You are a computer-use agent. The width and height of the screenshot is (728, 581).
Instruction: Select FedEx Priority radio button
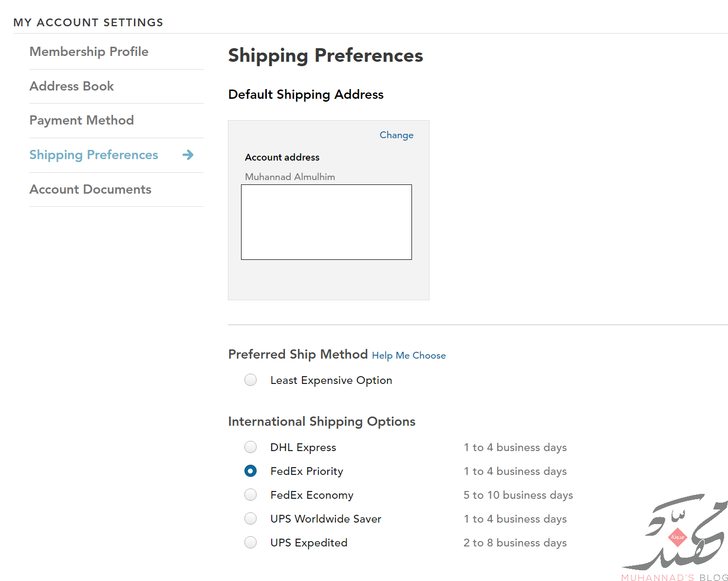(250, 471)
